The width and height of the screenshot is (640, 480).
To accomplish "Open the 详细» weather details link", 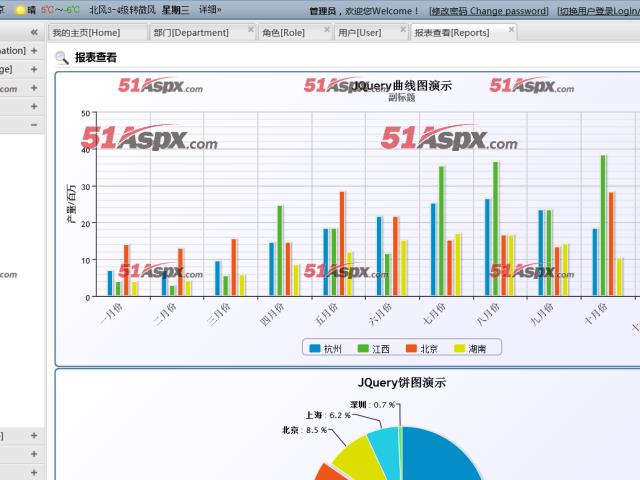I will pos(210,10).
